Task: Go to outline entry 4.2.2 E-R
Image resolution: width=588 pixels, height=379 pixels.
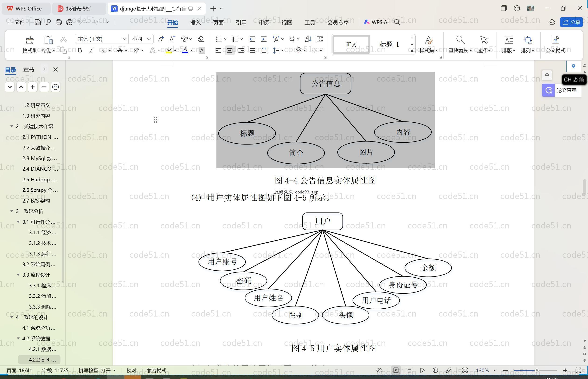Action: tap(39, 360)
